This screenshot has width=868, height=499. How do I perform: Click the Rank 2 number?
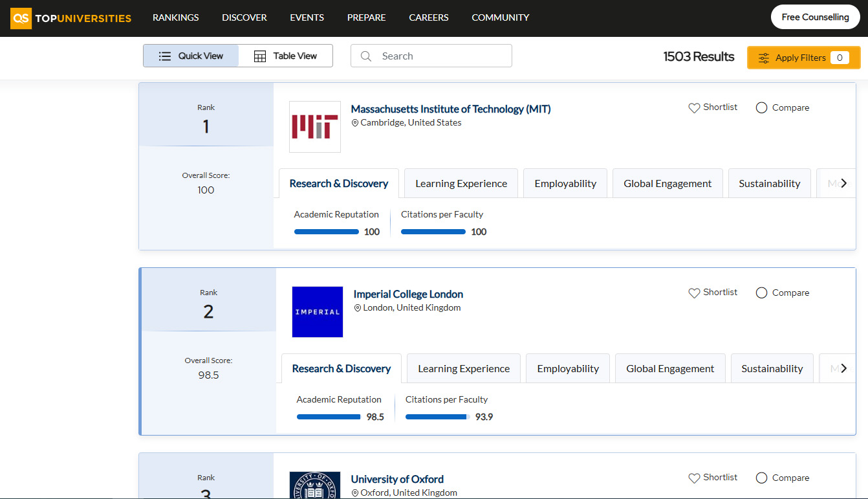click(x=208, y=312)
